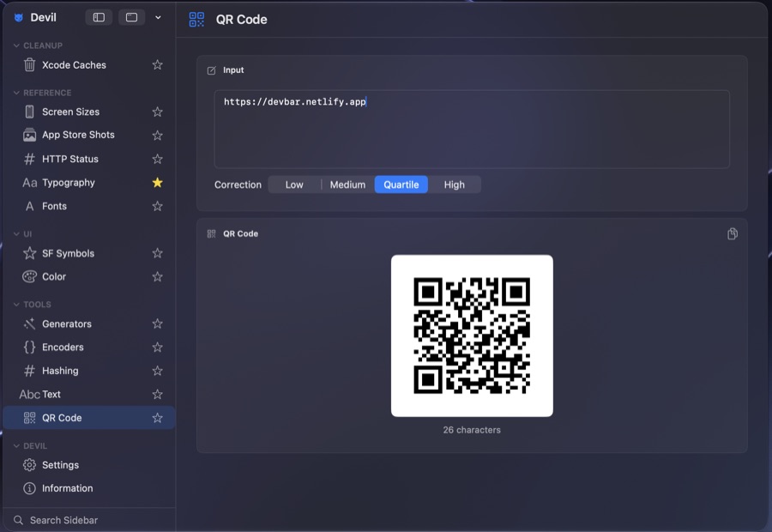Click the search magnifier icon
Screen dimensions: 772x532
(18, 520)
